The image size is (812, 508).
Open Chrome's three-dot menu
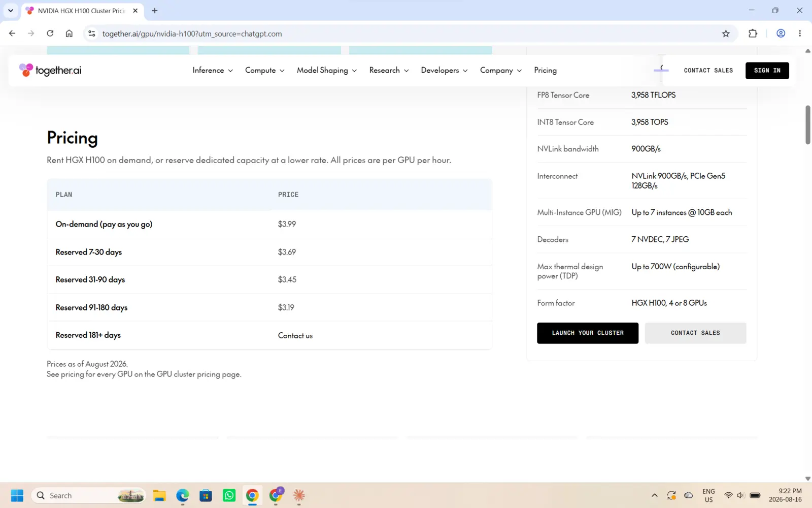(x=800, y=34)
